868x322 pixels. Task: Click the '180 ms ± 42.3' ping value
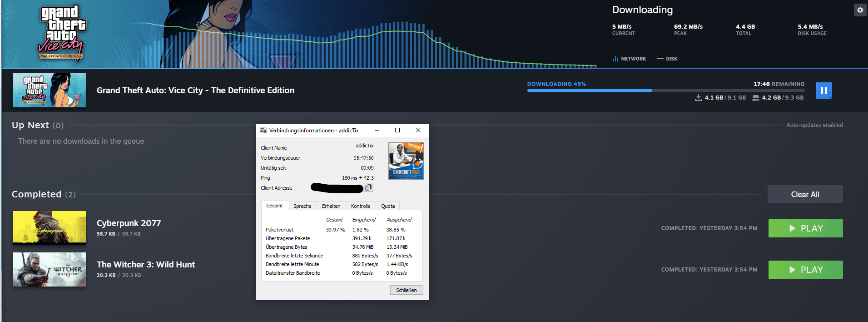coord(358,178)
